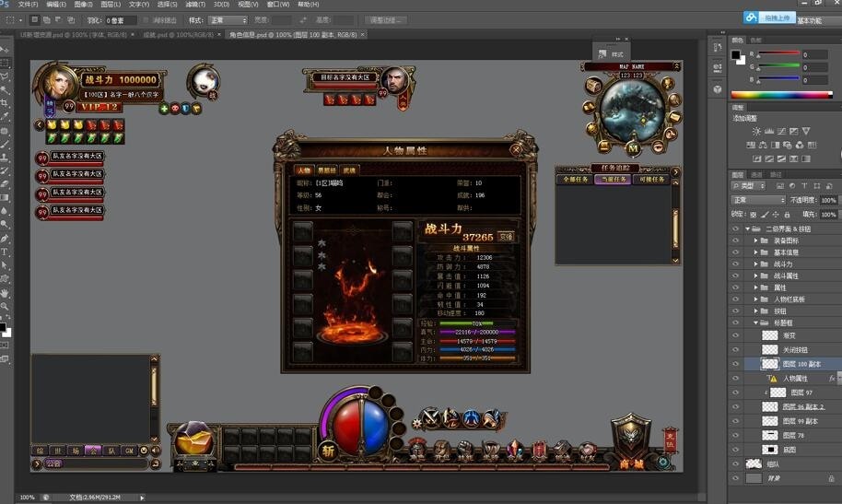Screen dimensions: 842x504
Task: Click the color spectrum ramp bar
Action: 782,95
